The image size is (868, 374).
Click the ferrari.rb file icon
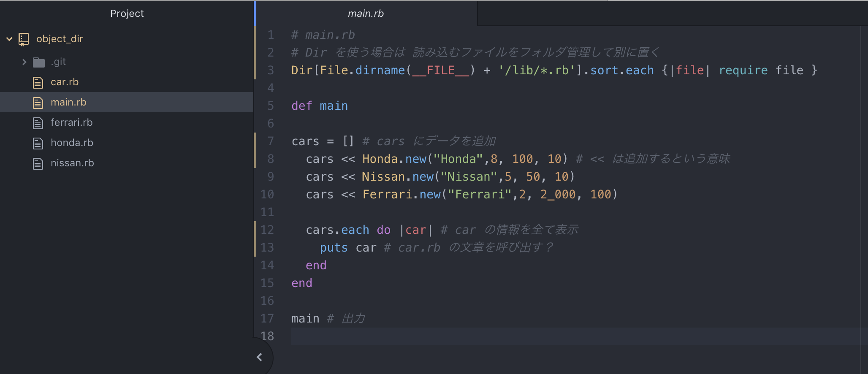click(x=38, y=123)
